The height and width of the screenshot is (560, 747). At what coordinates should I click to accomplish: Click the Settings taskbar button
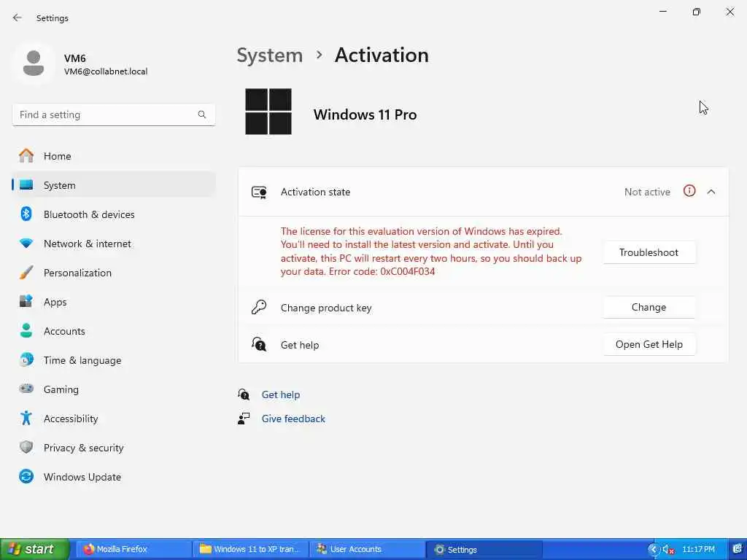pos(484,549)
